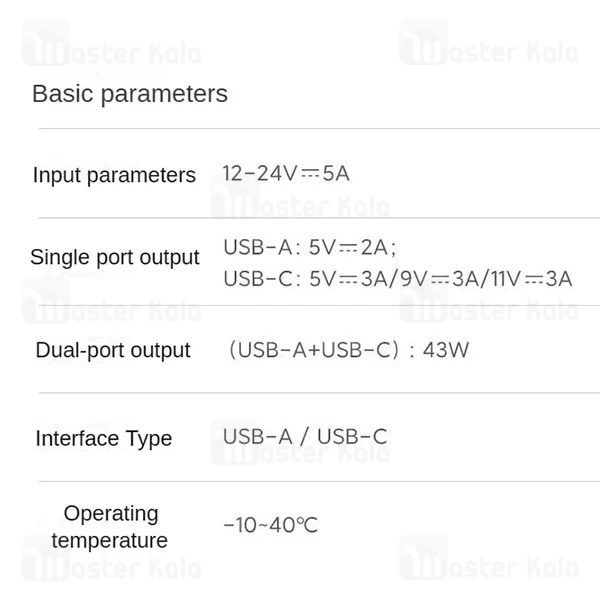The image size is (600, 600).
Task: Click the USB-C 5V/9V/11V 3A output line
Action: 397,279
